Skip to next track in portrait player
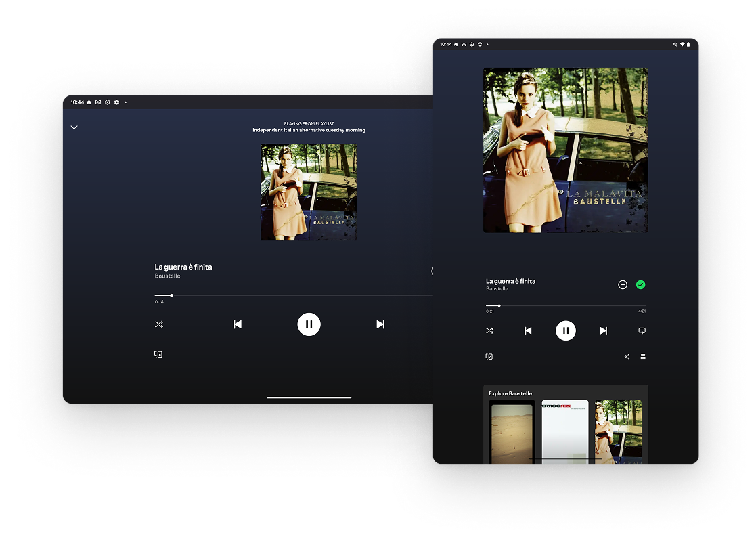 tap(604, 330)
